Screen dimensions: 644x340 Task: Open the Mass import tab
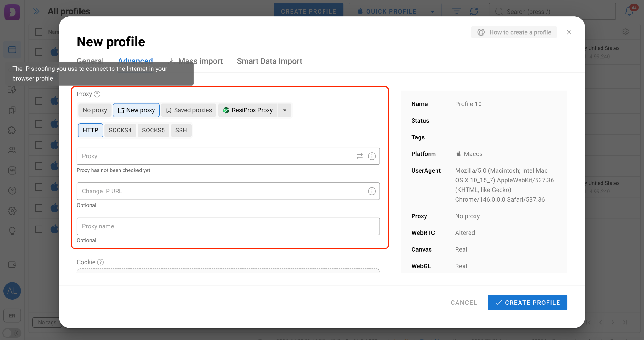196,61
